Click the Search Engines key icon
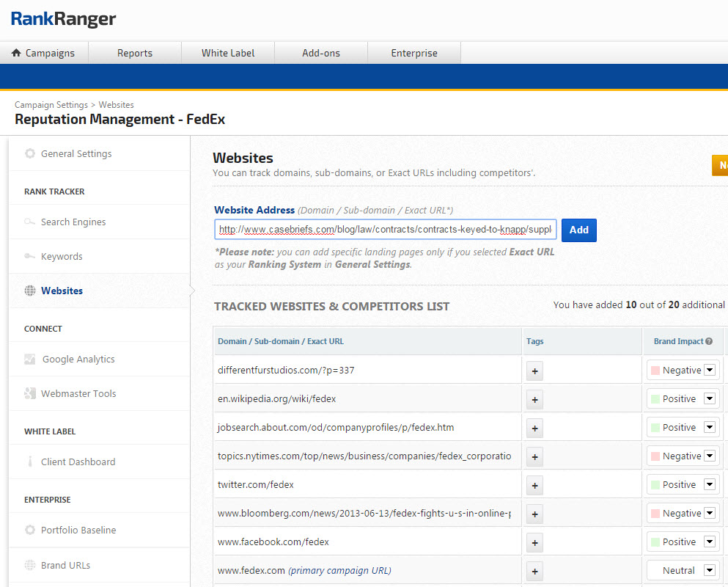This screenshot has height=587, width=728. coord(29,222)
